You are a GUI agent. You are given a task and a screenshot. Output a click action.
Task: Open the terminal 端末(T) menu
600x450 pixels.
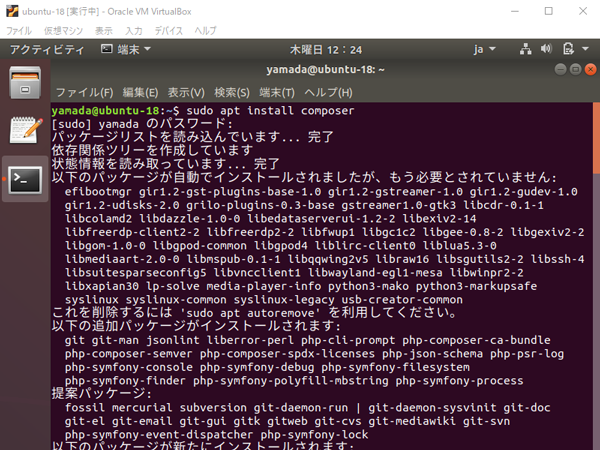pyautogui.click(x=277, y=93)
